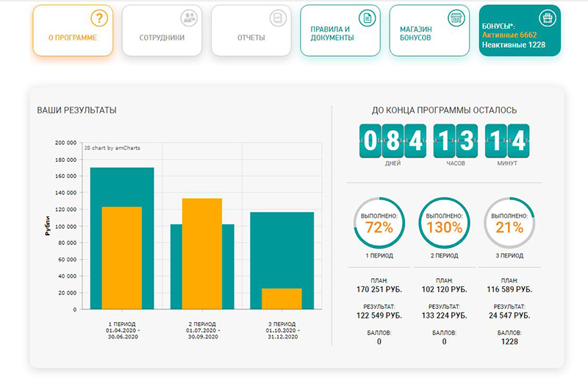Select the 130% progress circle for 2 период
Image resolution: width=588 pixels, height=387 pixels.
[443, 224]
